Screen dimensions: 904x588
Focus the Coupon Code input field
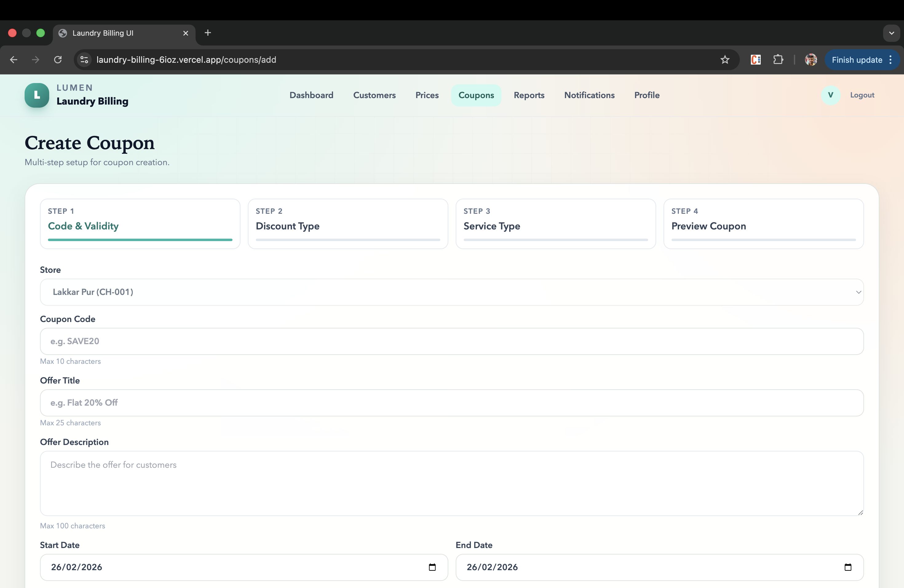coord(452,341)
